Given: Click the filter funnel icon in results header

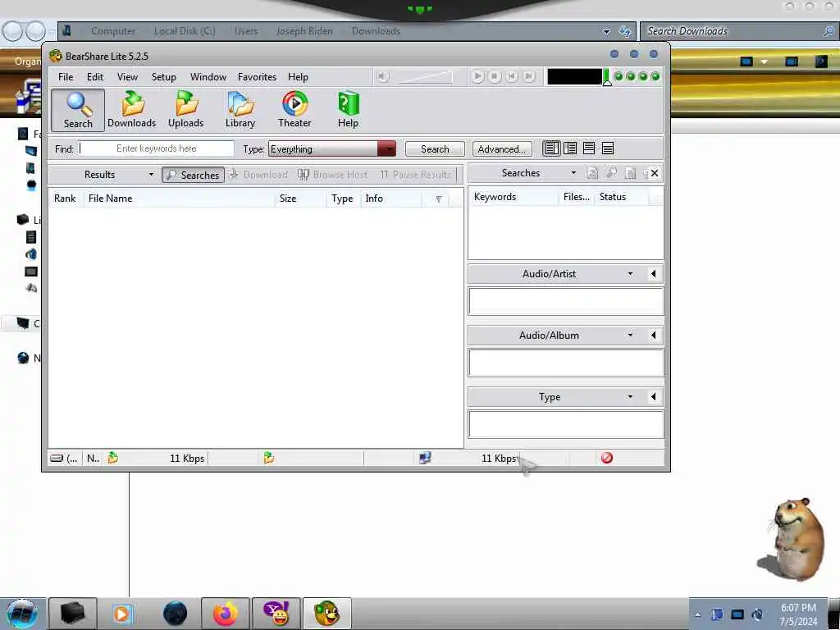Looking at the screenshot, I should 439,199.
